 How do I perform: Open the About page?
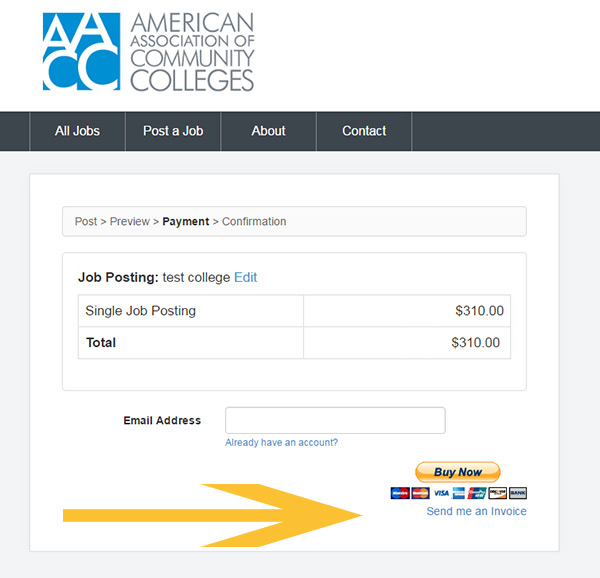pyautogui.click(x=268, y=131)
